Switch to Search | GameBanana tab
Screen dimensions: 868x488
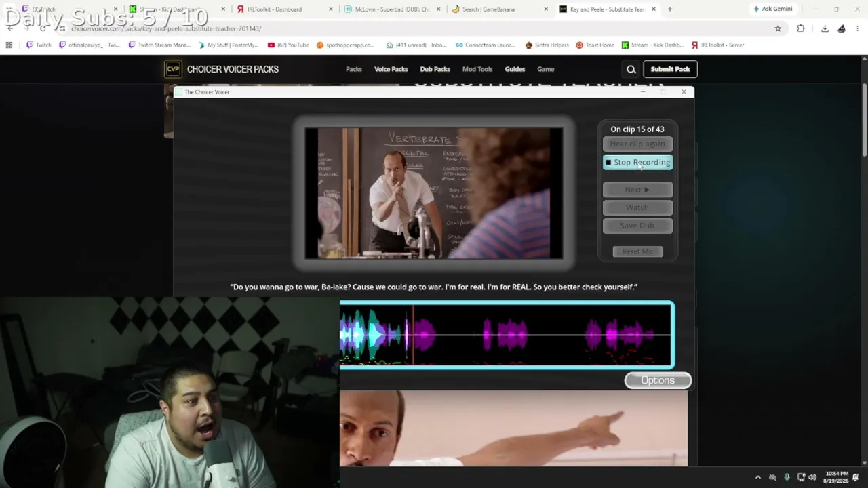point(500,9)
